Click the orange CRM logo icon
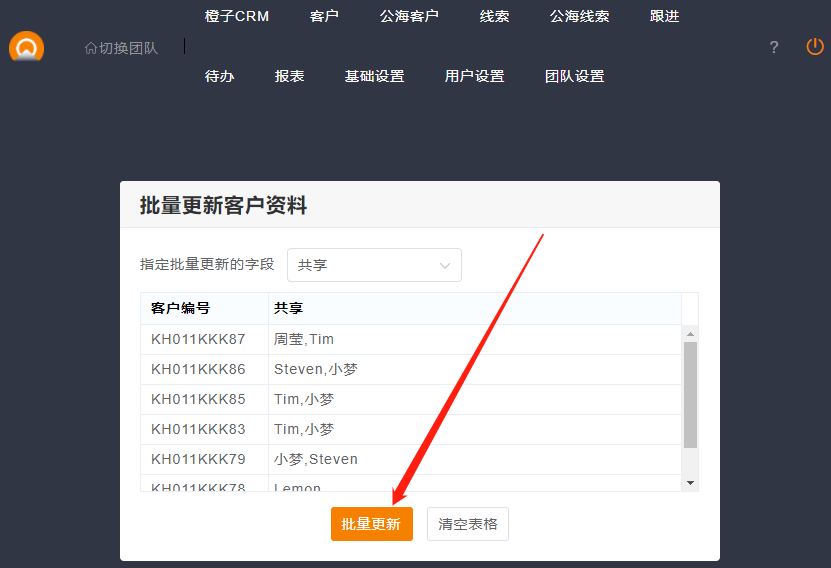This screenshot has height=568, width=831. 27,47
